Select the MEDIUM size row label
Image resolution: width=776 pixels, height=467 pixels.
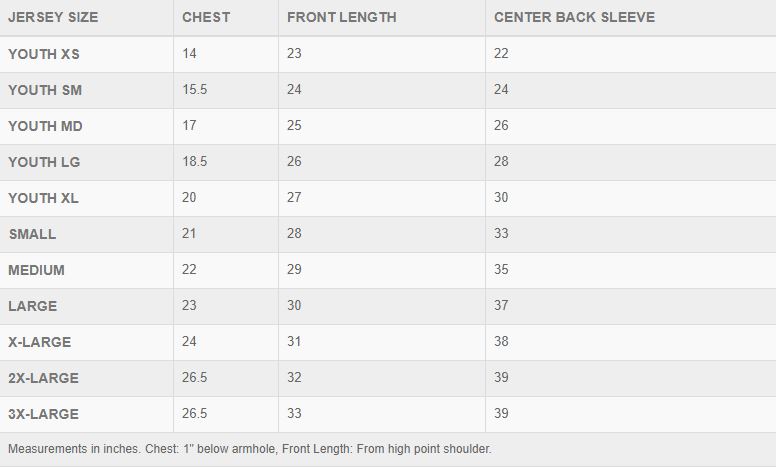click(x=36, y=270)
